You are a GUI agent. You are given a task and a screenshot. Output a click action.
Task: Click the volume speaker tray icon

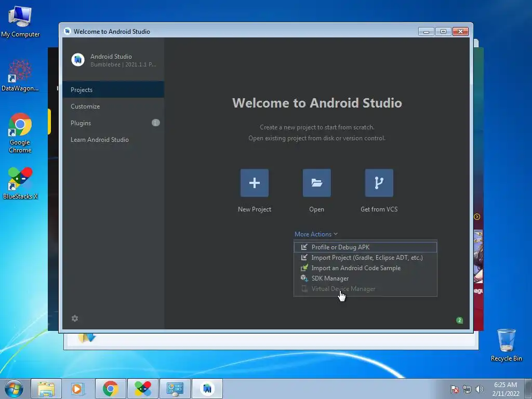click(x=479, y=389)
